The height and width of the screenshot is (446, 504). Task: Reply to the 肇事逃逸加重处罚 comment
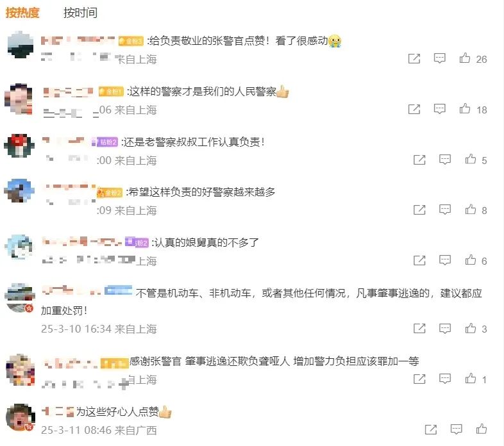[x=445, y=328]
